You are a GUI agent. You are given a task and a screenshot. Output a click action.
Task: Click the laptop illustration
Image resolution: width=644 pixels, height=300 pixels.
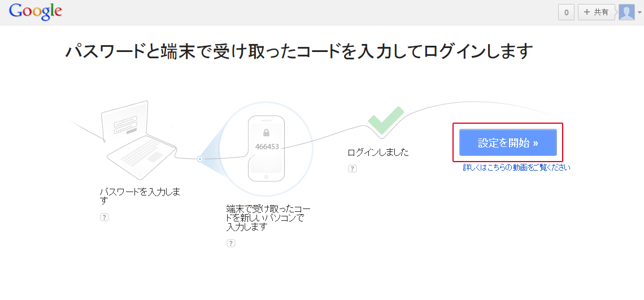pyautogui.click(x=139, y=139)
